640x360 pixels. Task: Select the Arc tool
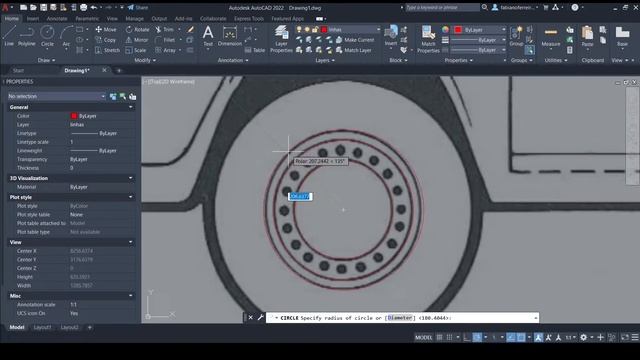66,36
